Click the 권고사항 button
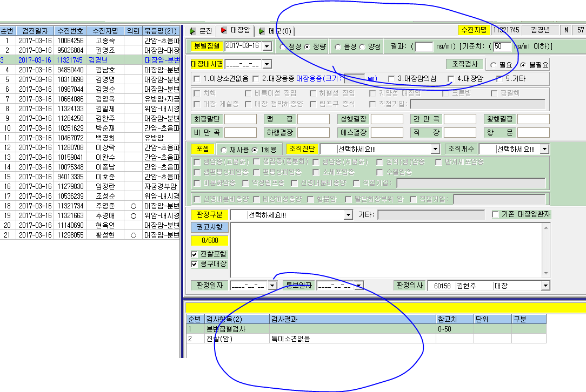The image size is (586, 392). point(209,227)
